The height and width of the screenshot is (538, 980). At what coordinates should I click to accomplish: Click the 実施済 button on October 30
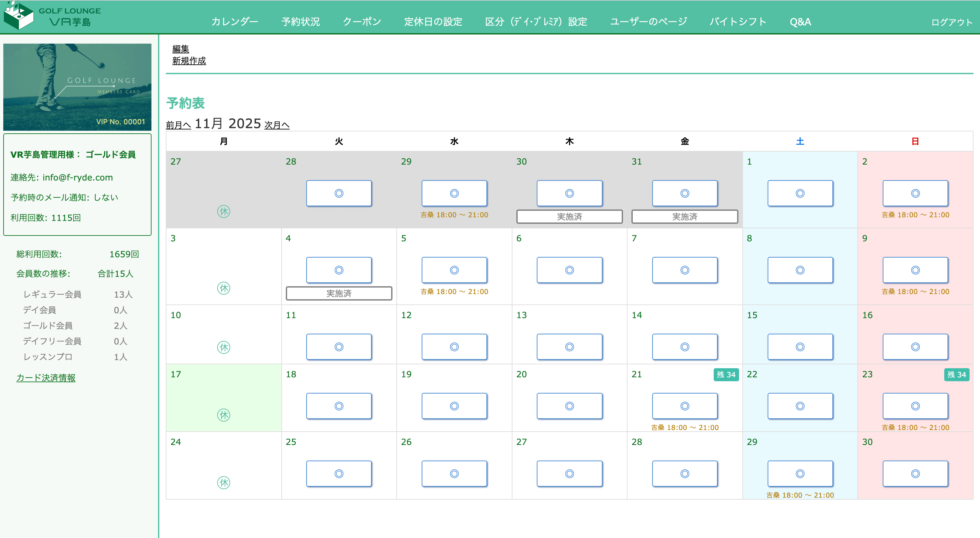(569, 217)
